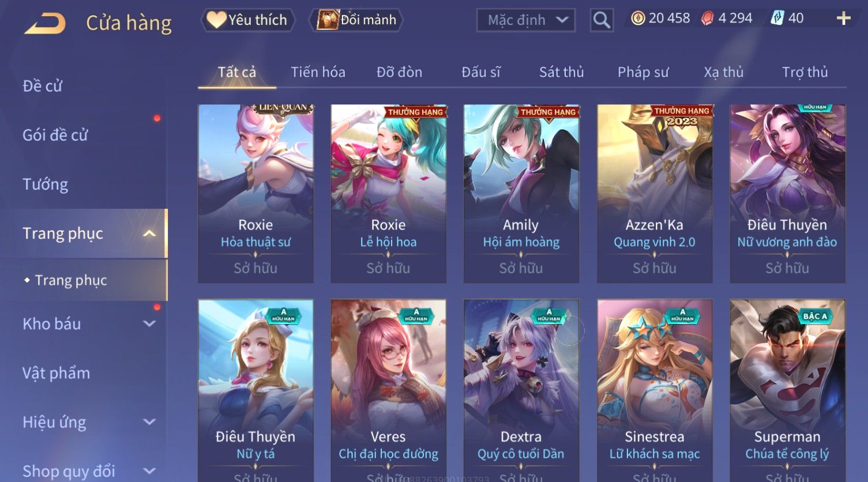
Task: Open Azzen'Ka Quang vinh 2.0 skin card
Action: tap(655, 194)
